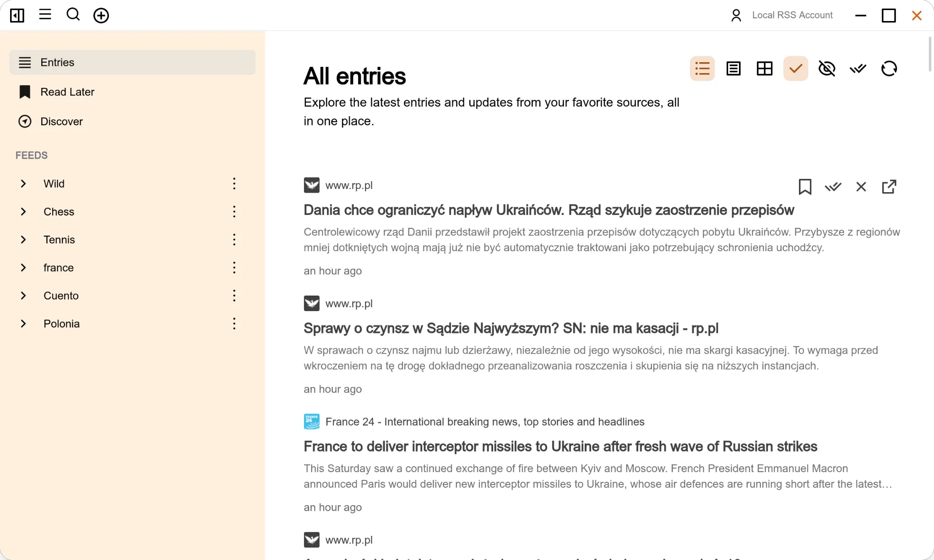Screen dimensions: 934x560
Task: Click the vertical scrollbar thumb
Action: (930, 54)
